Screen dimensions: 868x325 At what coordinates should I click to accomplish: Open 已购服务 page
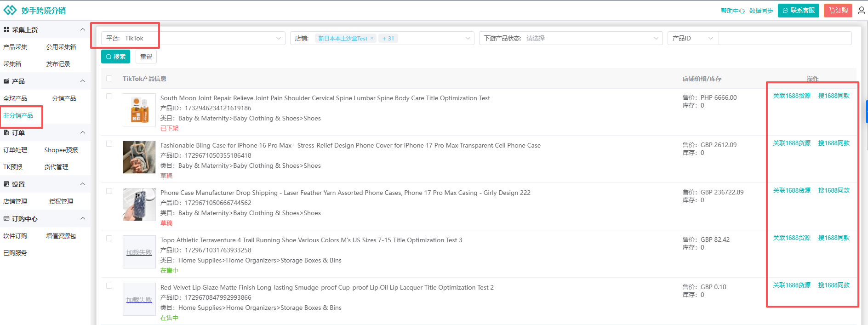click(x=15, y=253)
